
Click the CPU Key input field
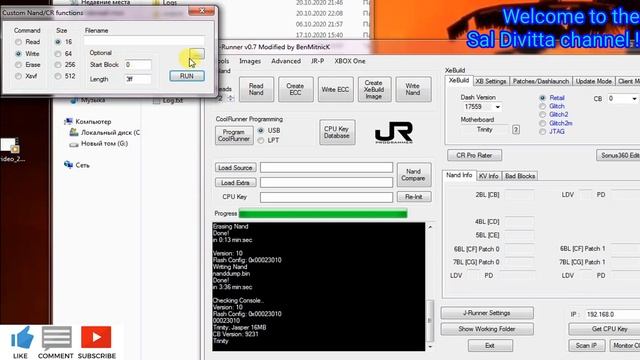tap(326, 197)
